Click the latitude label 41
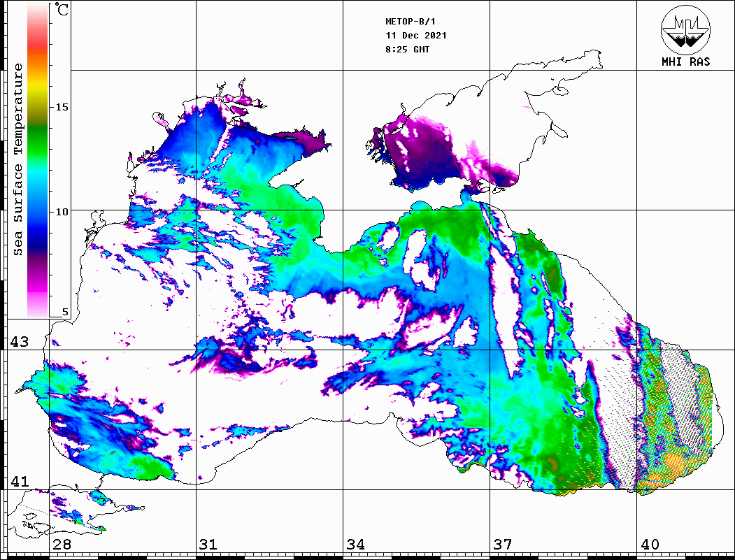This screenshot has width=735, height=560. pyautogui.click(x=20, y=481)
